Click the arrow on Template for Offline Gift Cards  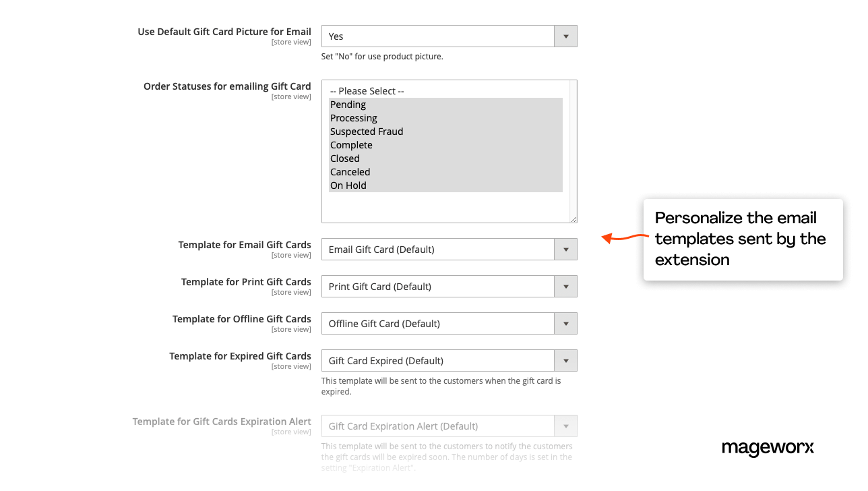click(565, 324)
